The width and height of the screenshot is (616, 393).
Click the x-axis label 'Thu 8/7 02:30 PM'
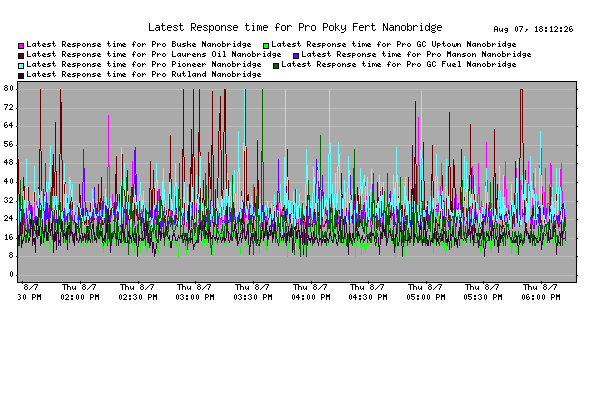[x=138, y=292]
